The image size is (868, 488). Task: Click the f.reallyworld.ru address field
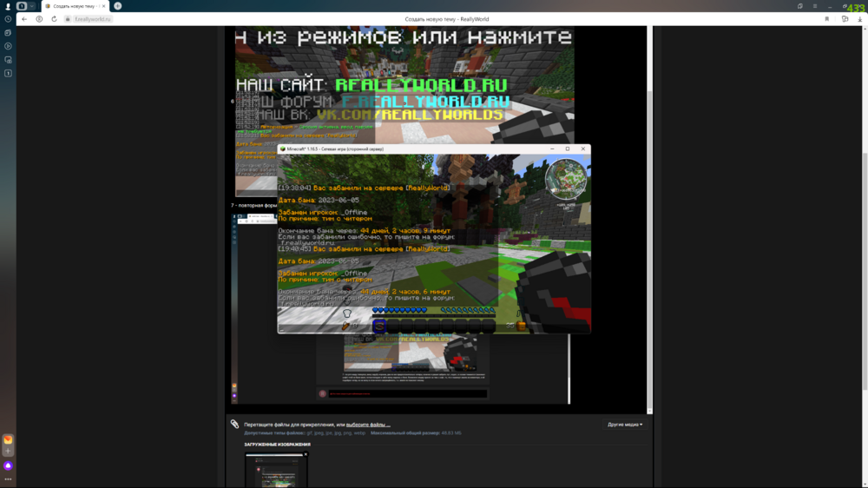point(93,19)
